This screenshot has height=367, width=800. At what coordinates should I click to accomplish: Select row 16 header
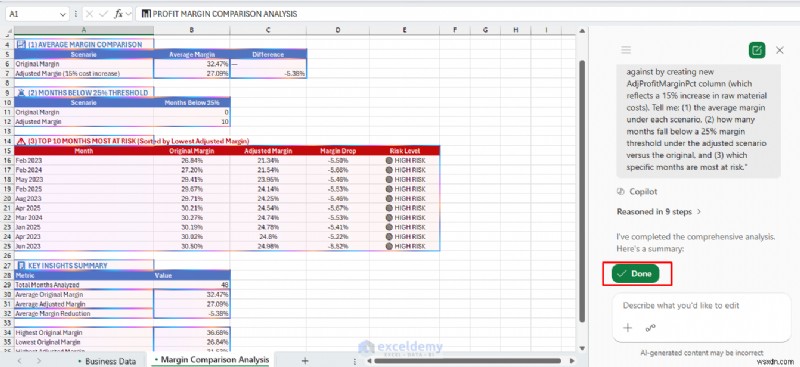click(7, 160)
